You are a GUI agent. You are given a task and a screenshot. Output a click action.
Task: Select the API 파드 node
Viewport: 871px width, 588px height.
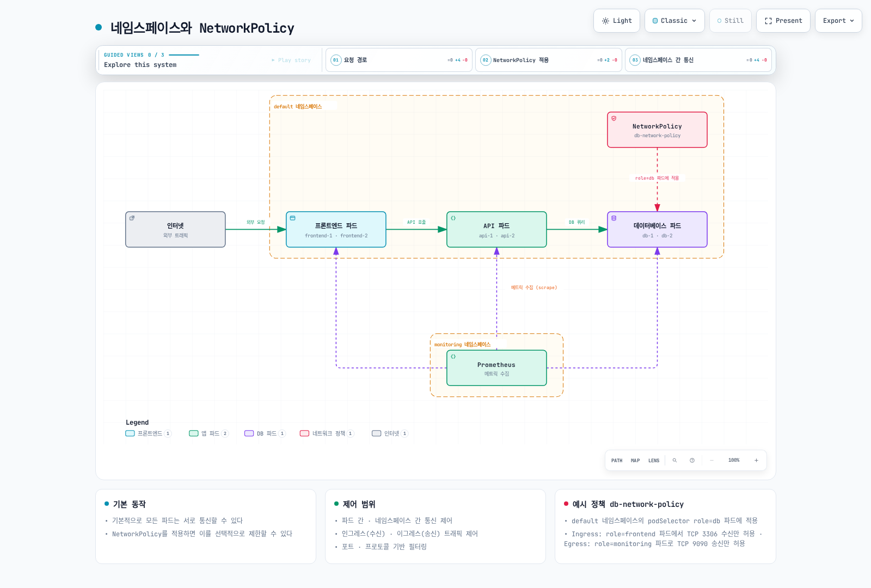496,229
